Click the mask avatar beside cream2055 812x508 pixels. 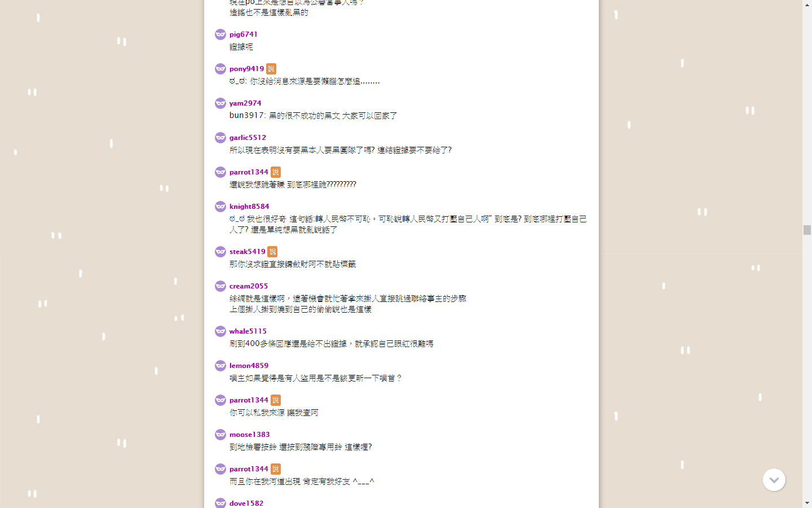[x=220, y=286]
